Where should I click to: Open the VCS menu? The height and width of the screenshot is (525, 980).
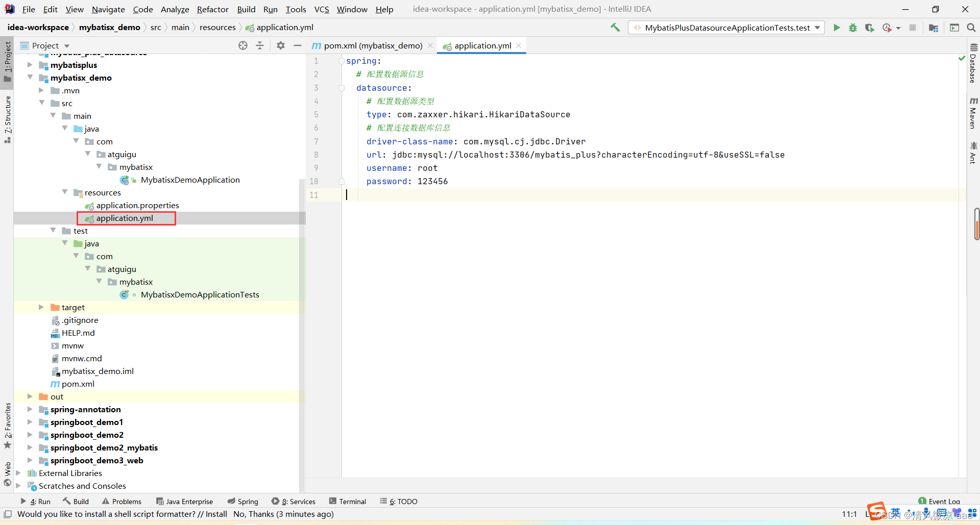click(x=322, y=9)
